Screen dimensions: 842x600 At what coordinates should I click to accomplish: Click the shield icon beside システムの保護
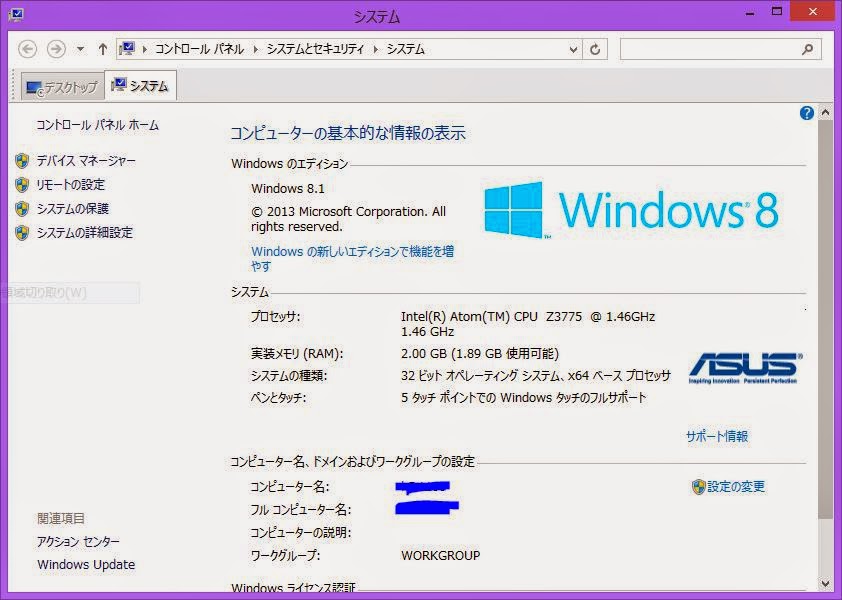pyautogui.click(x=22, y=208)
